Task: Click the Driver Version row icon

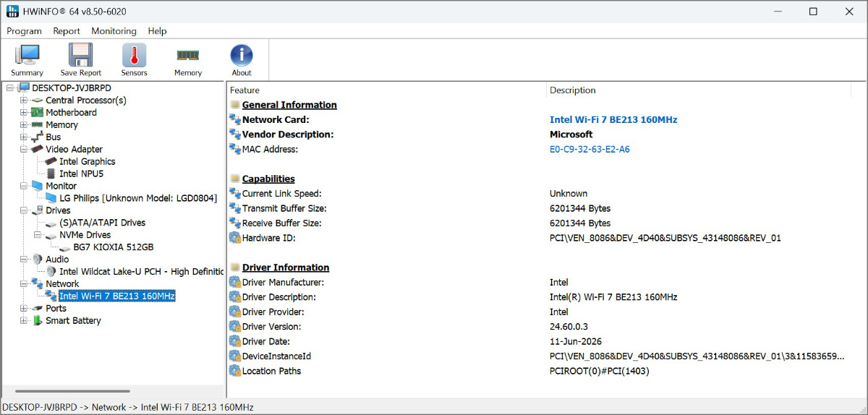Action: 235,327
